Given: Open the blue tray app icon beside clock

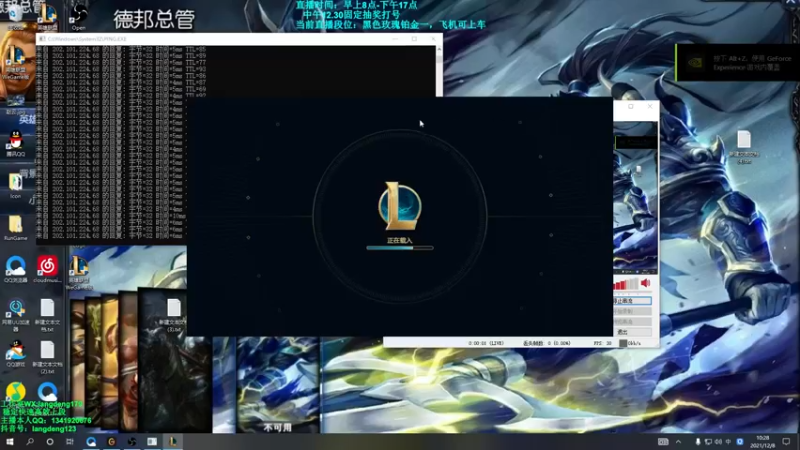Looking at the screenshot, I should (740, 442).
